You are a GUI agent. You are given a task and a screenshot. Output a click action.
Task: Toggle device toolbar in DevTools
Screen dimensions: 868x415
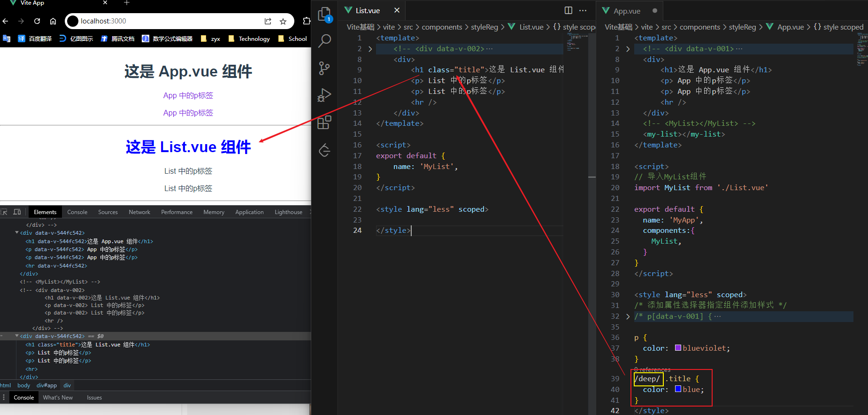17,212
